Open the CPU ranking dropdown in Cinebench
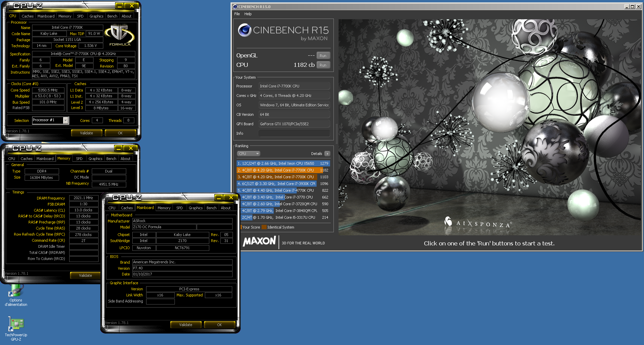The image size is (644, 345). pos(248,154)
